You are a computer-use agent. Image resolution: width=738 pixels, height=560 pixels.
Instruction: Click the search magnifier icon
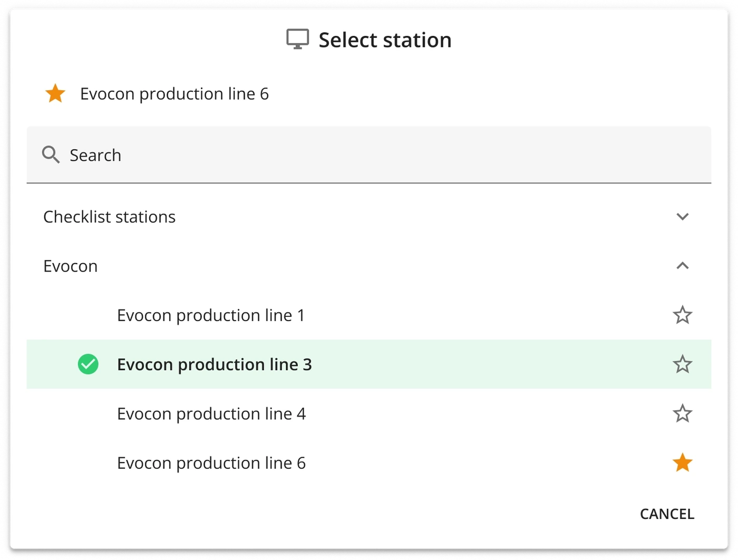pos(51,155)
